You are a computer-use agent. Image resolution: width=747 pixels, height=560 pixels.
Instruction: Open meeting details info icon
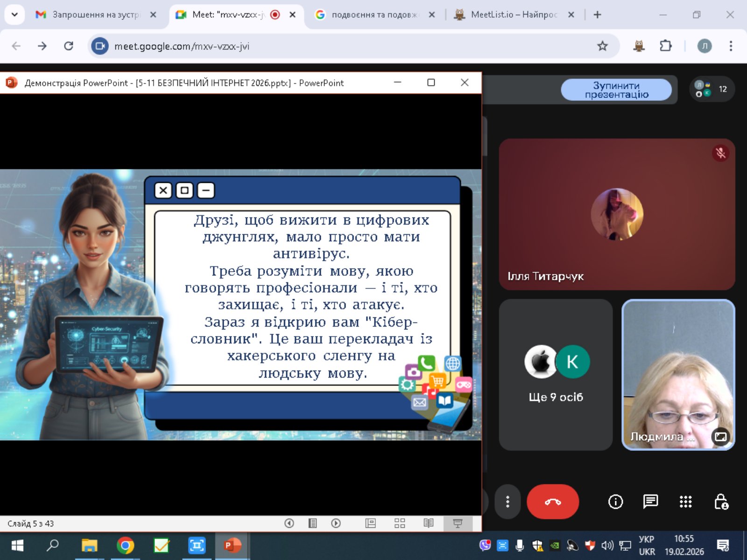pos(615,502)
